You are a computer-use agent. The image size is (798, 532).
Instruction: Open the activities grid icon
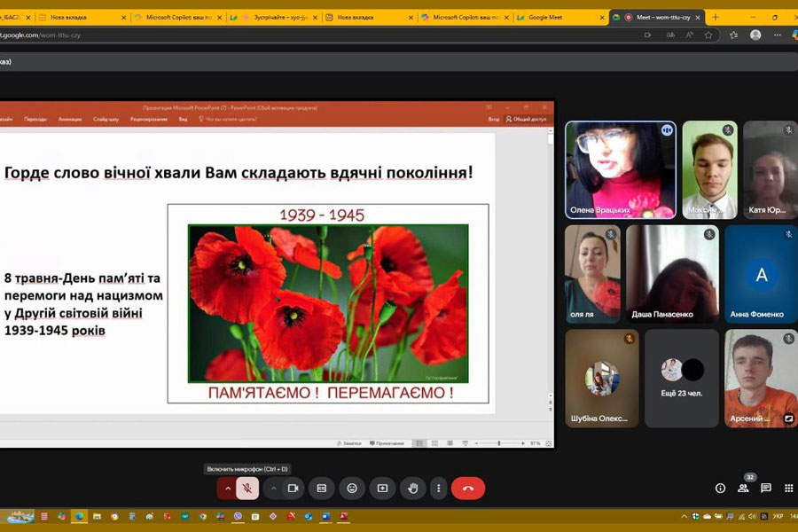point(788,488)
